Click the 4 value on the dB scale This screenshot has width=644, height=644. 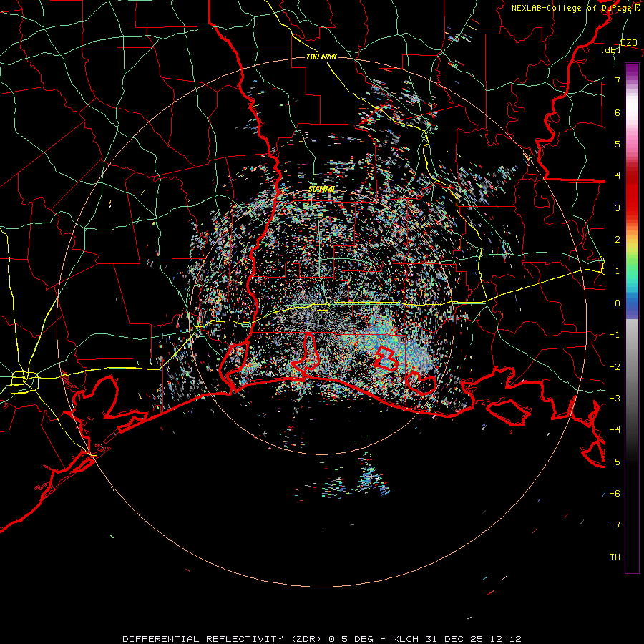click(x=618, y=176)
